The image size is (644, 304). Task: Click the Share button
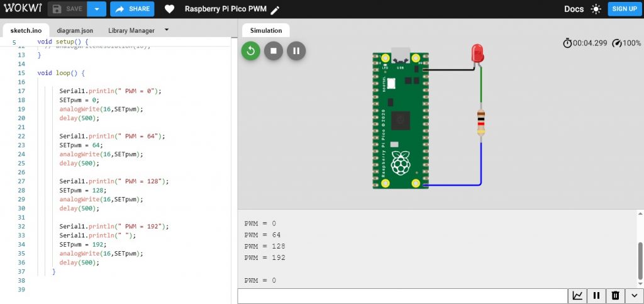pos(132,9)
